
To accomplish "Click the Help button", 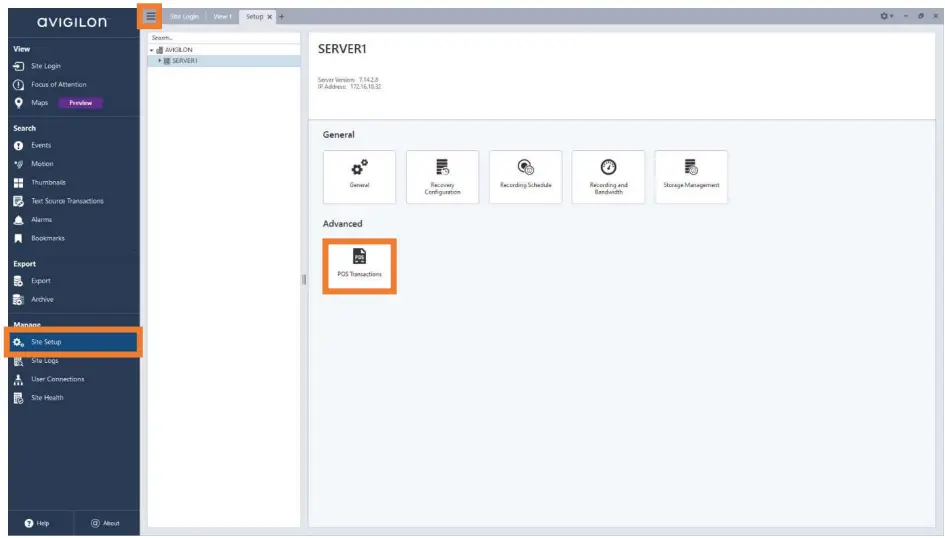I will click(x=37, y=523).
